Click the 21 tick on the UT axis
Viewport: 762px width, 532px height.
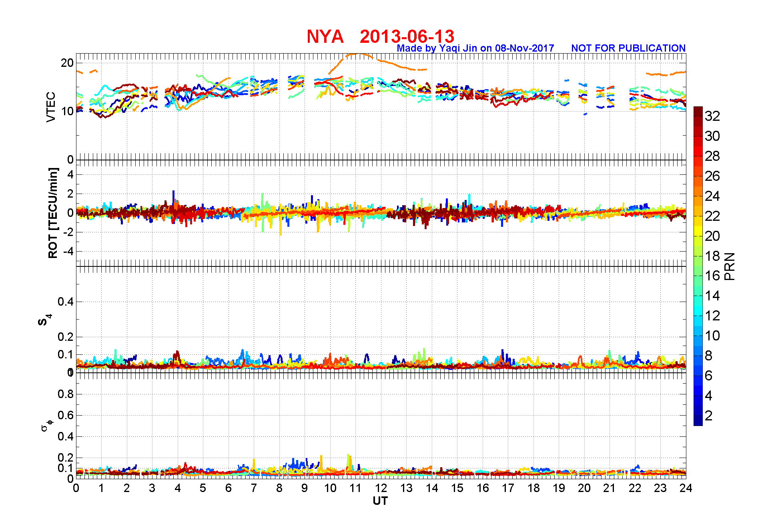click(x=610, y=488)
